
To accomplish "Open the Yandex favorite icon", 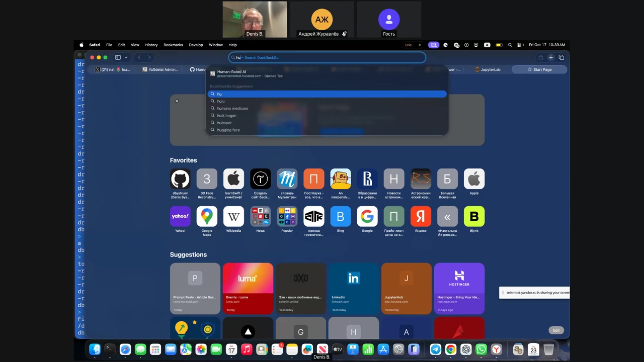I will [x=421, y=217].
